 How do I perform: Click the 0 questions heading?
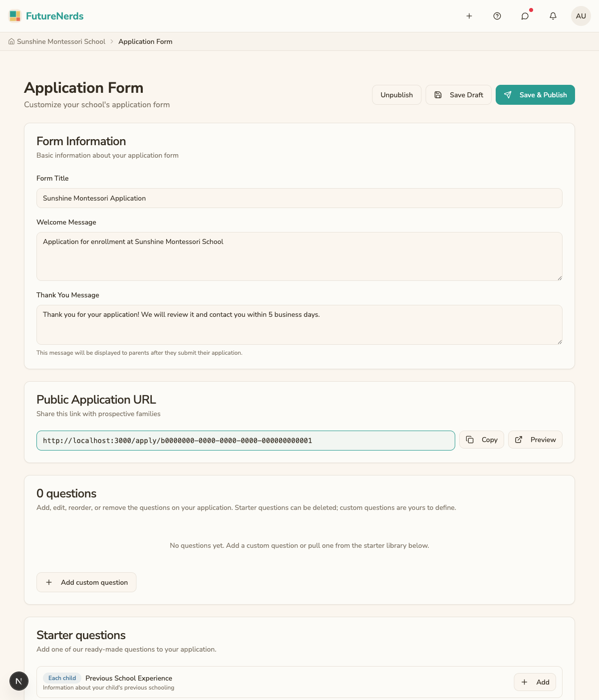click(x=66, y=493)
